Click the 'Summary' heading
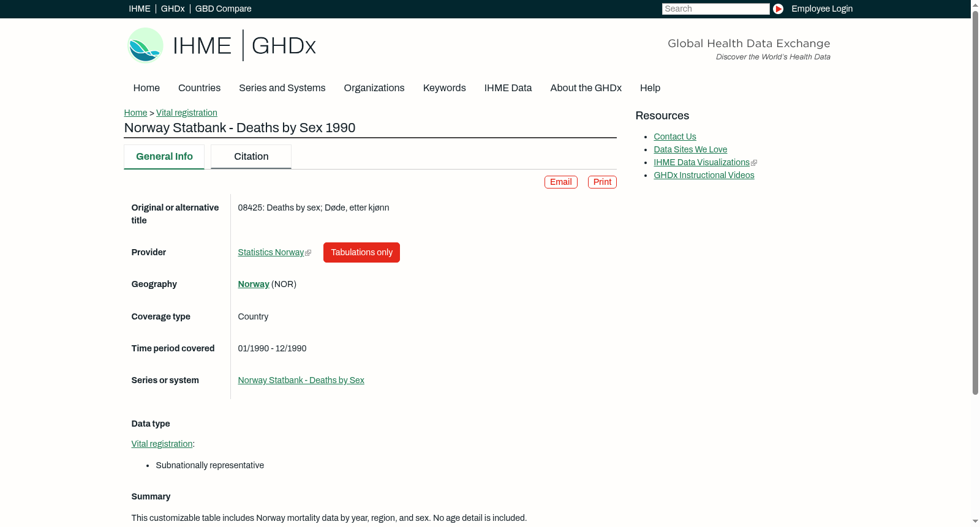980x527 pixels. (151, 496)
